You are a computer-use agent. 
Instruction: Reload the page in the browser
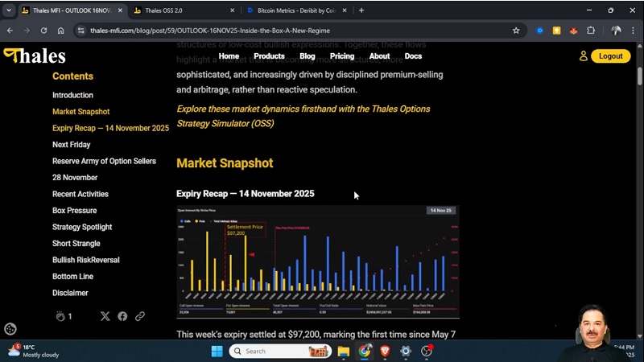(43, 31)
